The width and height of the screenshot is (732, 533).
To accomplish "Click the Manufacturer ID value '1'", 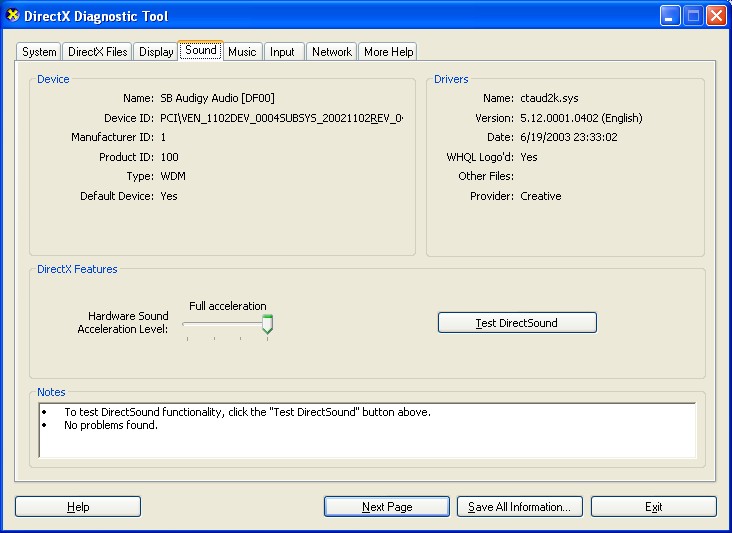I will 163,137.
